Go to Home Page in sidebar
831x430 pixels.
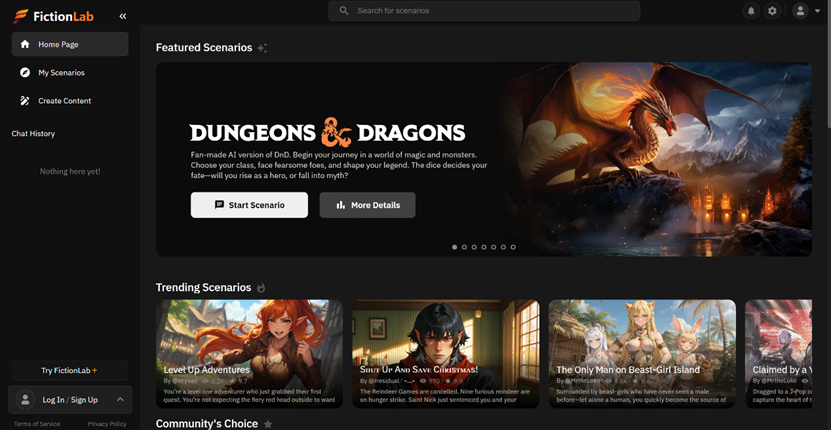click(x=70, y=44)
